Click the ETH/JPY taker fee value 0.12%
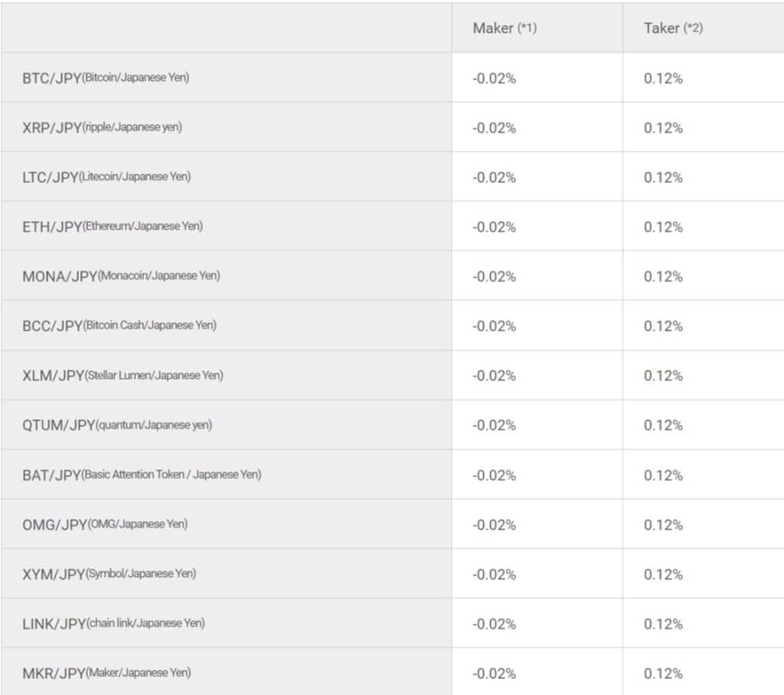784x695 pixels. click(x=663, y=227)
